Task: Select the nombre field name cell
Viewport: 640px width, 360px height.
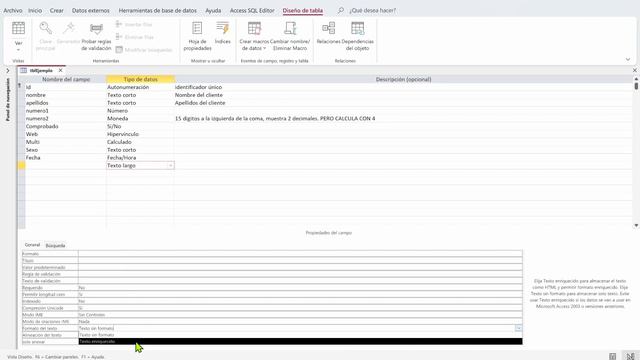Action: [x=65, y=95]
